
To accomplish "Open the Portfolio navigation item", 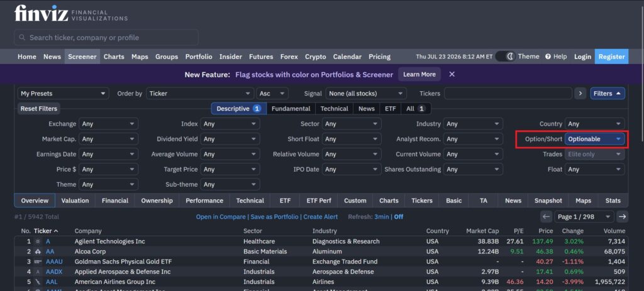I will [x=199, y=57].
